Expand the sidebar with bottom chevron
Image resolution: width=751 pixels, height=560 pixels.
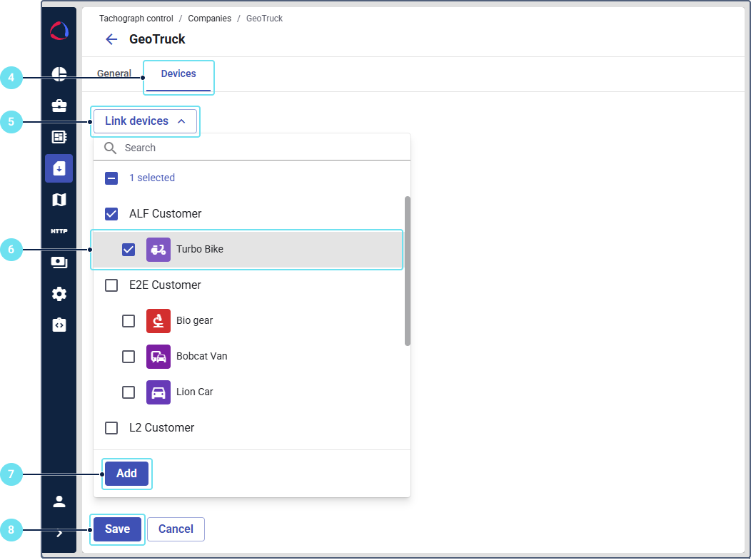pyautogui.click(x=59, y=532)
